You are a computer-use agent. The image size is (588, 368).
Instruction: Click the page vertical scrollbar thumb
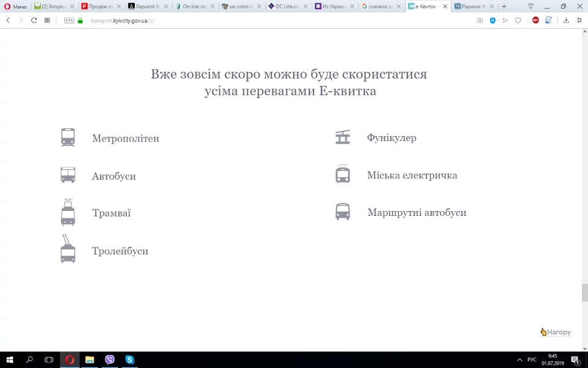pos(584,293)
